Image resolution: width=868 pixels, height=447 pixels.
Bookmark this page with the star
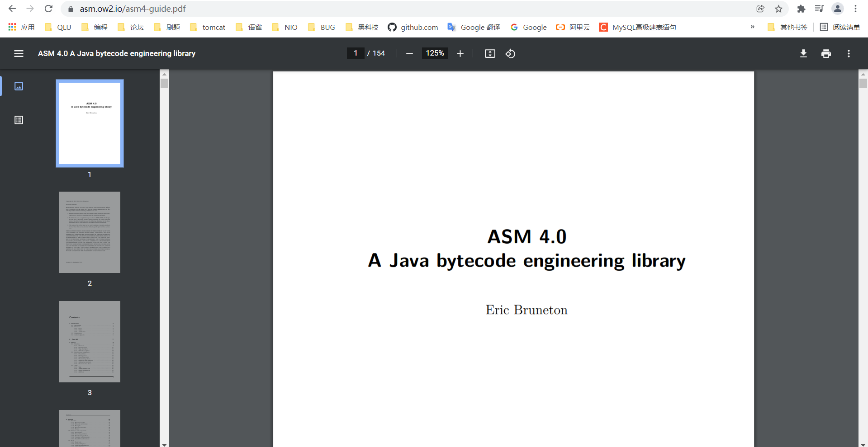(778, 9)
